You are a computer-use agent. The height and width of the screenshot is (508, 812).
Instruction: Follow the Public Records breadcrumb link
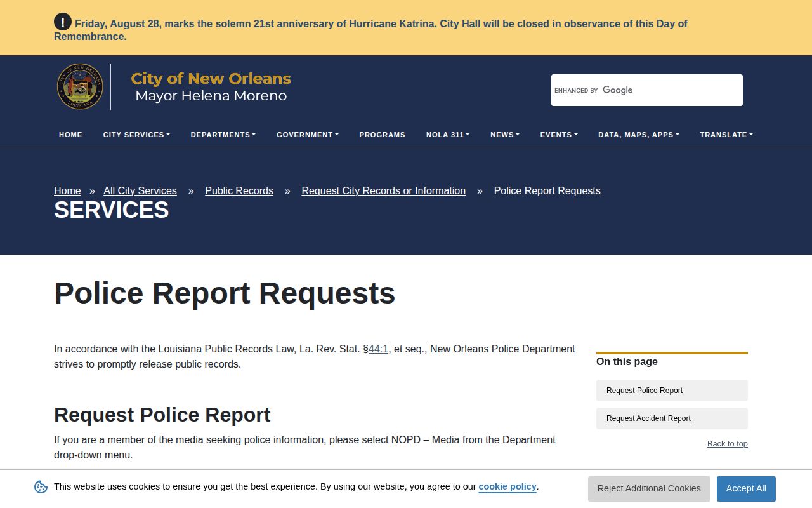(x=239, y=190)
